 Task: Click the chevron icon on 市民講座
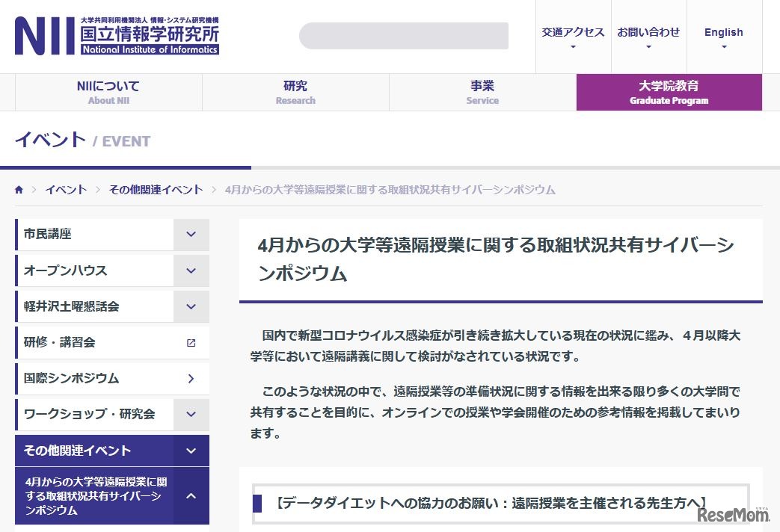click(191, 234)
